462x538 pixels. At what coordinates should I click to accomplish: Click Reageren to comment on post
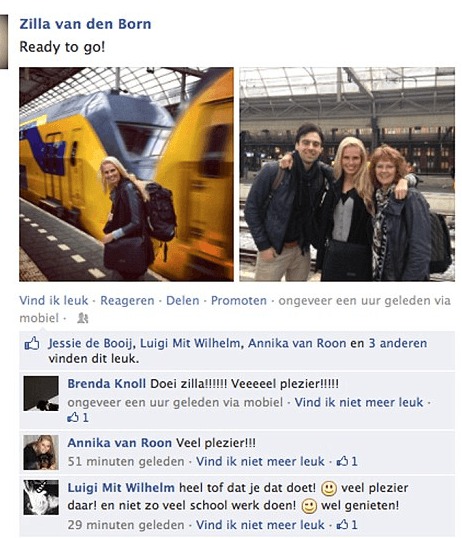(127, 301)
